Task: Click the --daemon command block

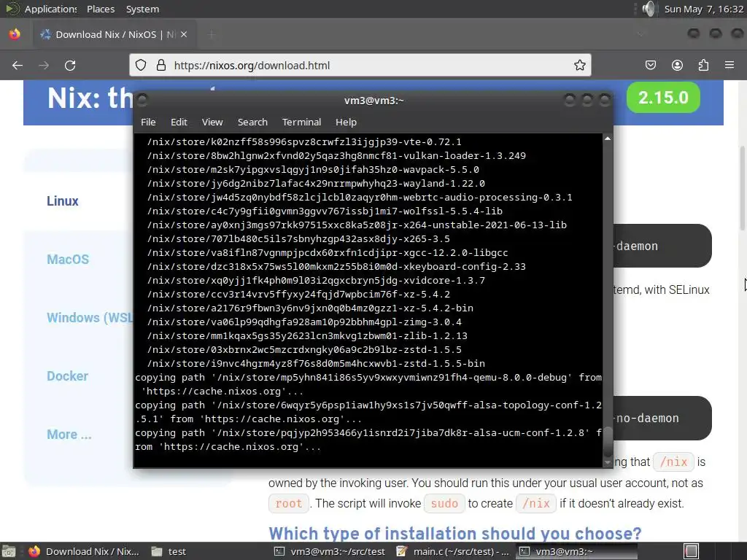Action: click(662, 246)
